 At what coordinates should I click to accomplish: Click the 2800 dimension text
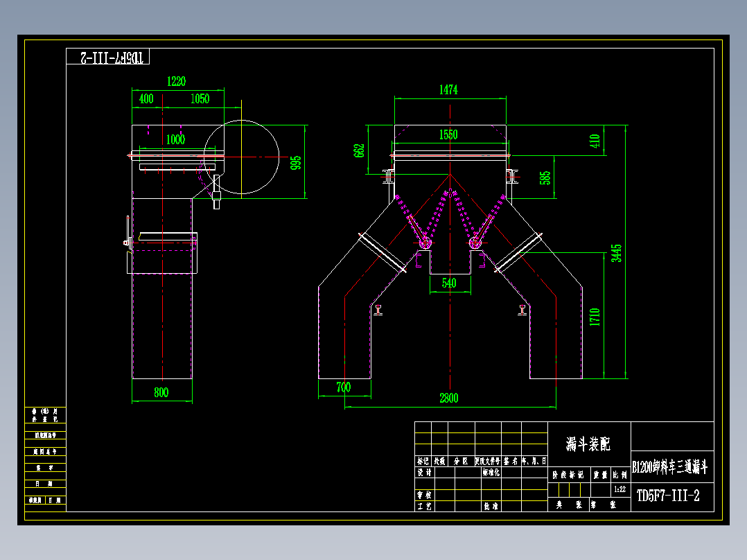click(449, 398)
